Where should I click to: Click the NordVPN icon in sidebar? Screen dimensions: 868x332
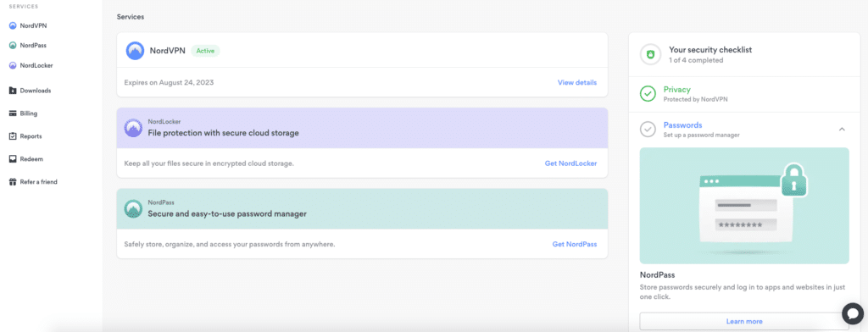[13, 25]
